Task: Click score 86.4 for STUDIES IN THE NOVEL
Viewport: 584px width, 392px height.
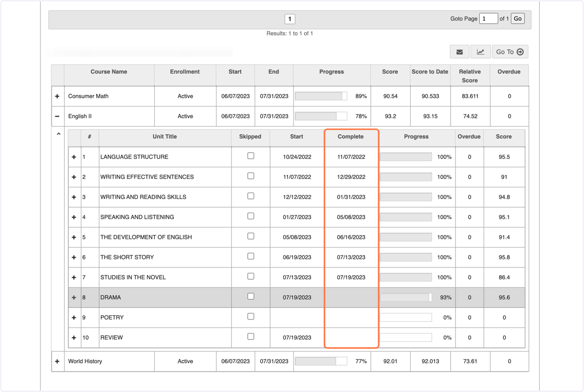Action: (504, 277)
